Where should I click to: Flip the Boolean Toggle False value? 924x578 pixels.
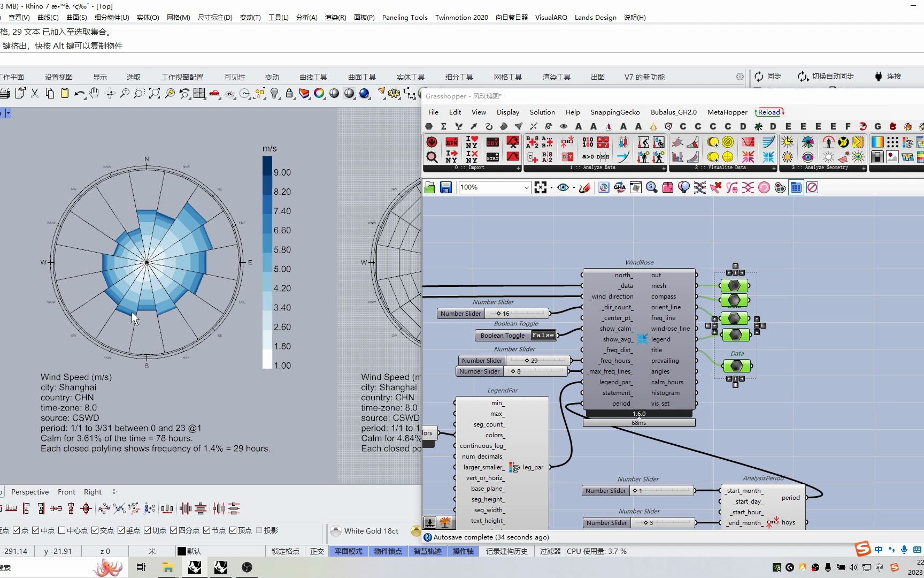pos(543,336)
